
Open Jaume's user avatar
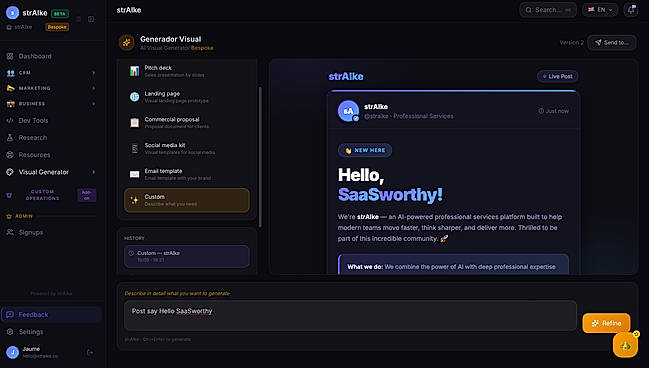(x=12, y=352)
